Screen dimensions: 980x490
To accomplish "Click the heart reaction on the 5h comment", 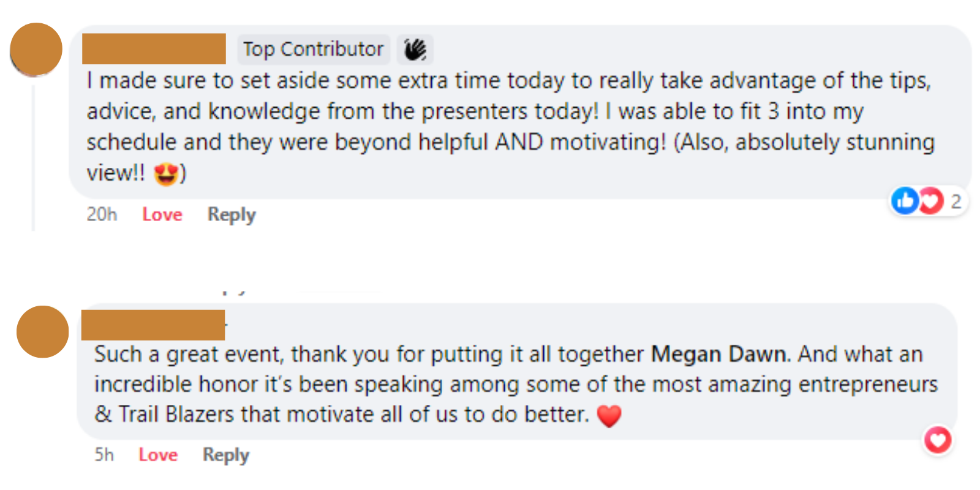I will (938, 440).
